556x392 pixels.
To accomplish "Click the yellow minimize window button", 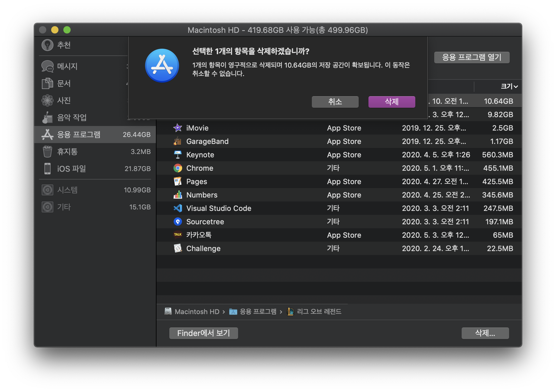I will click(x=55, y=30).
